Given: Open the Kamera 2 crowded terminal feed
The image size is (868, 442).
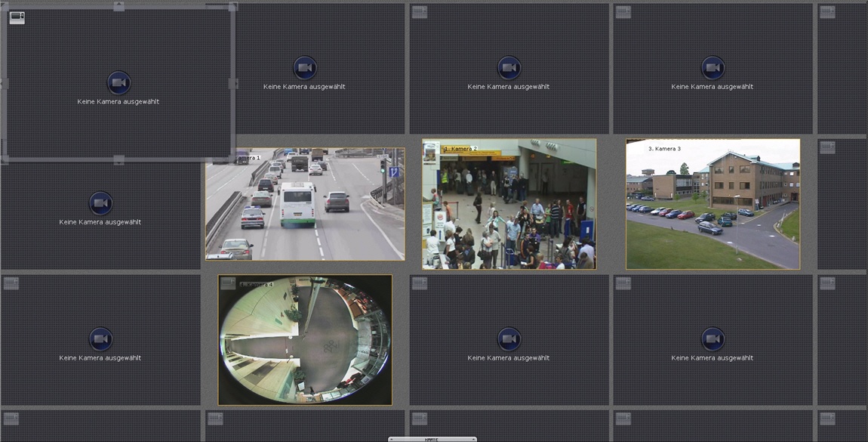Looking at the screenshot, I should (509, 204).
